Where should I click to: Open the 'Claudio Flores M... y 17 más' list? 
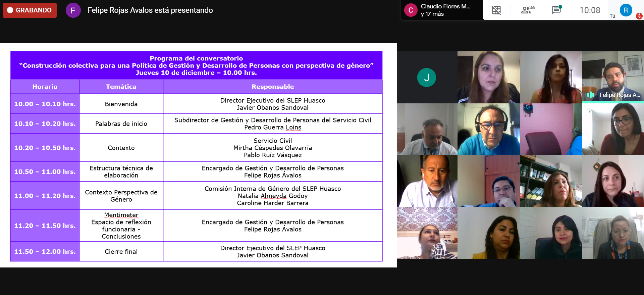pyautogui.click(x=445, y=10)
